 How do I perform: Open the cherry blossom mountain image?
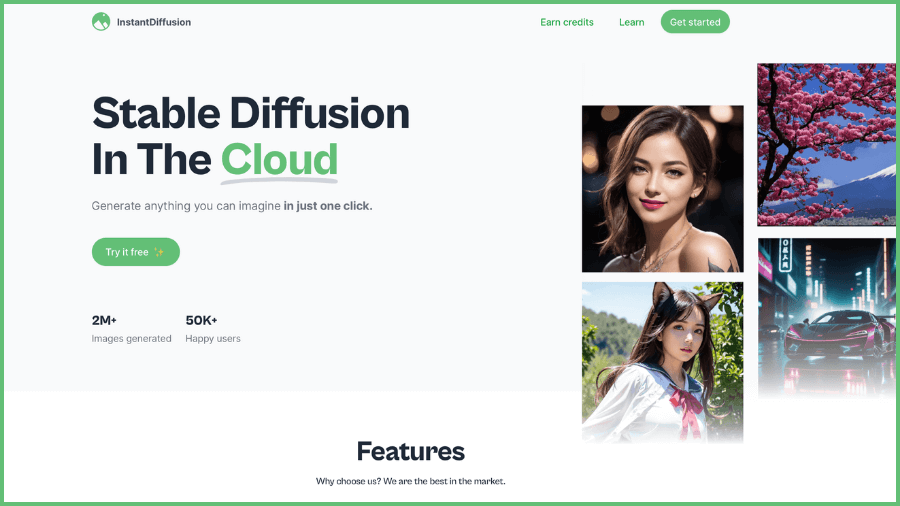click(827, 145)
